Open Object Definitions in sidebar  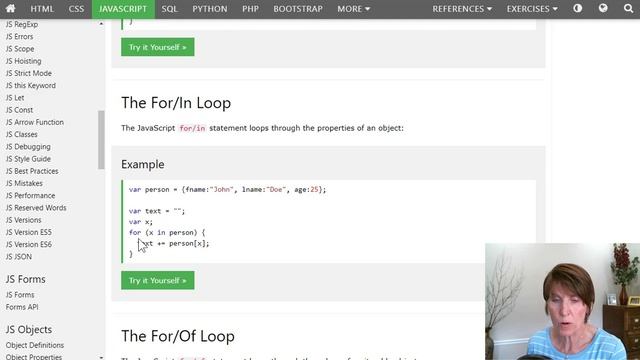[35, 345]
